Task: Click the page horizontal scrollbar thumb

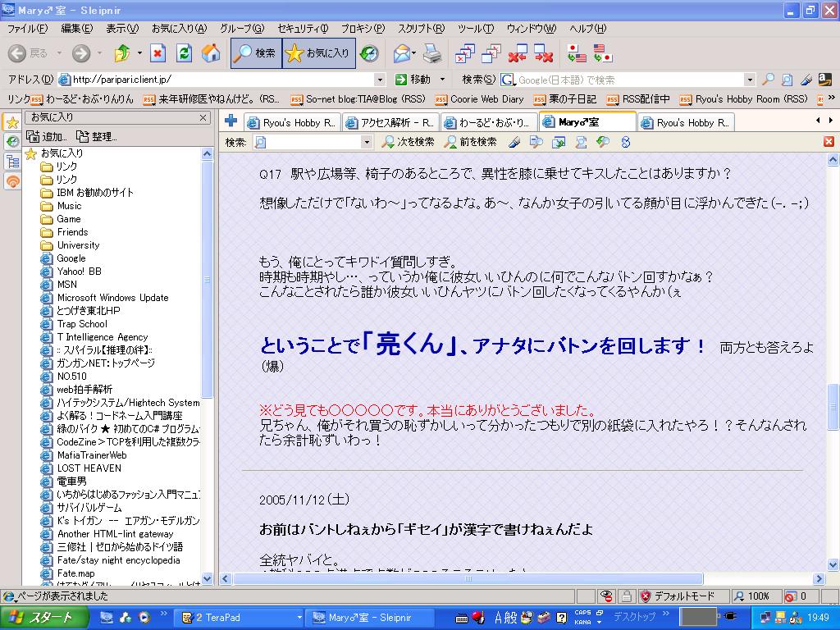Action: [x=468, y=578]
